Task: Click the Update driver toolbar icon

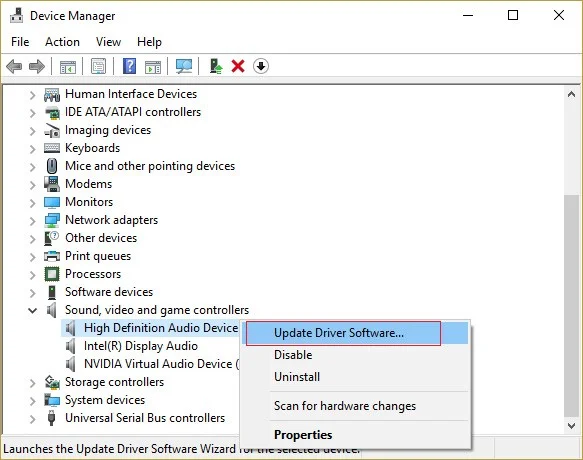Action: tap(216, 67)
